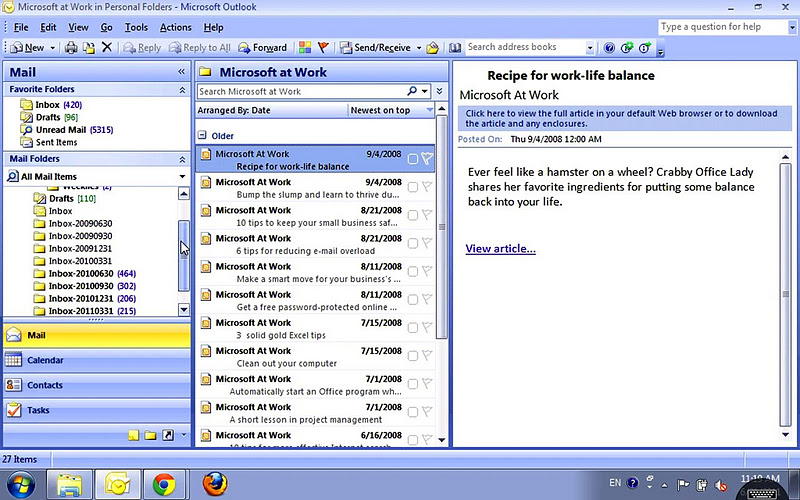This screenshot has width=800, height=500.
Task: Delete the message with the X icon
Action: click(107, 47)
